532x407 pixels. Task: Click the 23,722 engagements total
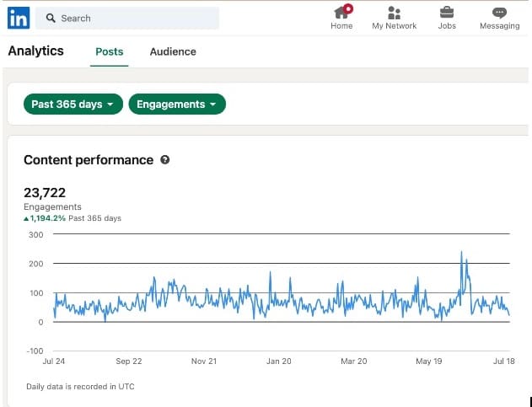click(x=45, y=192)
